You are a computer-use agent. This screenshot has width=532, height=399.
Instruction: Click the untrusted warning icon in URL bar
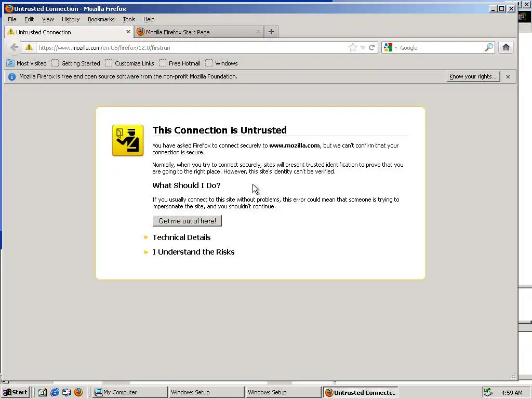click(x=29, y=47)
